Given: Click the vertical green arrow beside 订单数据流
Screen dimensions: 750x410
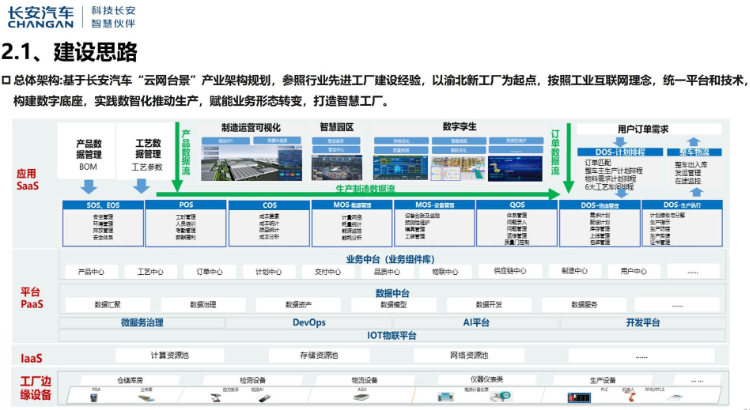Looking at the screenshot, I should point(569,158).
